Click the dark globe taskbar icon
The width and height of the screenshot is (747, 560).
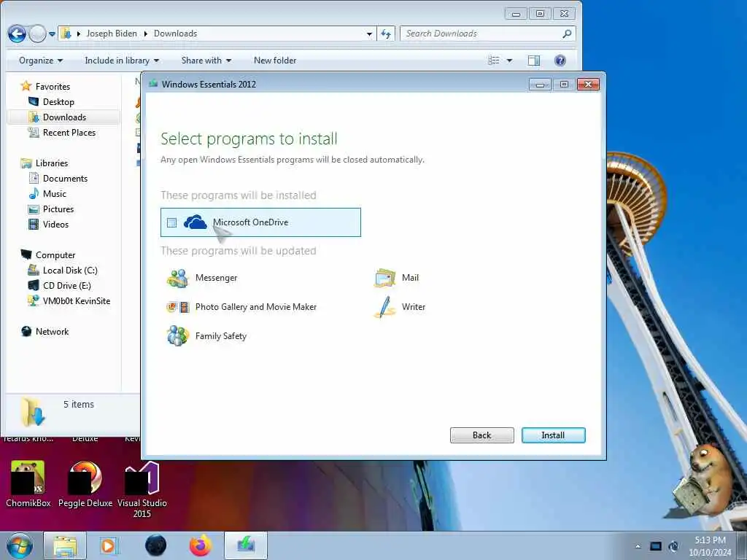155,545
